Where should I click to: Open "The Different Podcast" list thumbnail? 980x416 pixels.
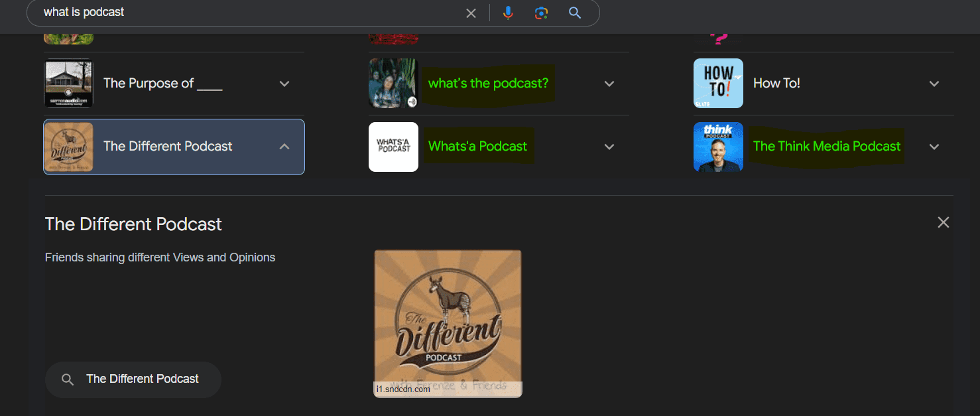(68, 147)
